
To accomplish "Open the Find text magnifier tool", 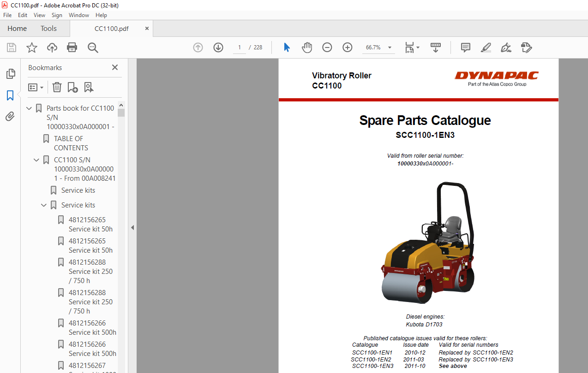I will click(93, 47).
